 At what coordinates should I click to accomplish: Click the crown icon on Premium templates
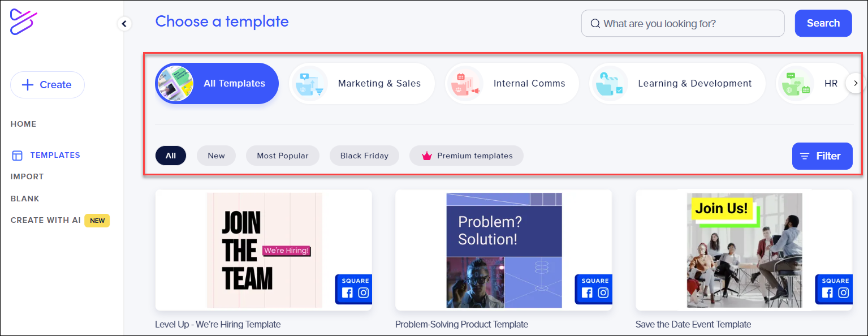427,155
